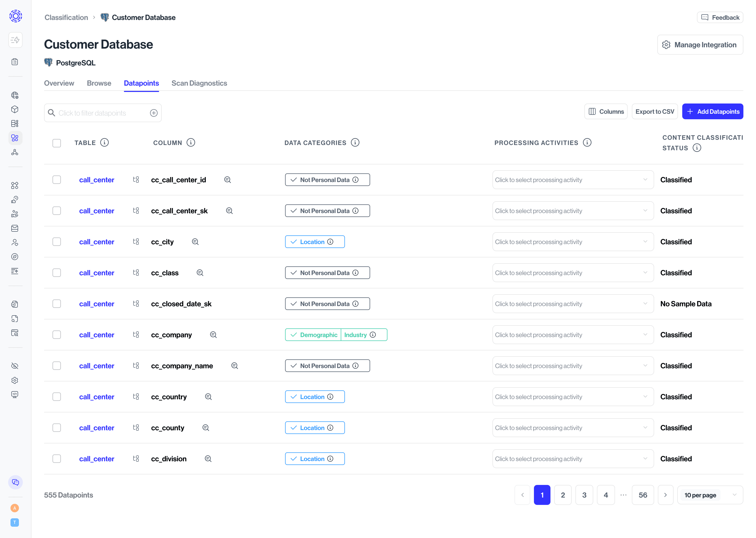Switch to the Scan Diagnostics tab
The height and width of the screenshot is (538, 756).
[199, 83]
